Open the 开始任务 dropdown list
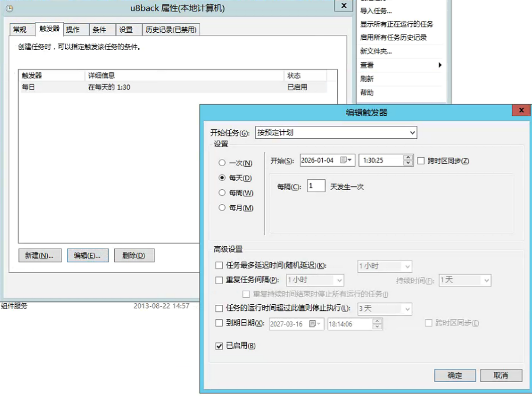Image resolution: width=532 pixels, height=396 pixels. (412, 133)
